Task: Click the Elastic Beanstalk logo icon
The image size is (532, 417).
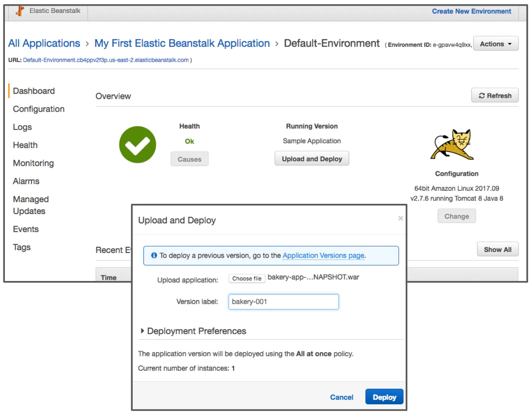Action: 19,11
